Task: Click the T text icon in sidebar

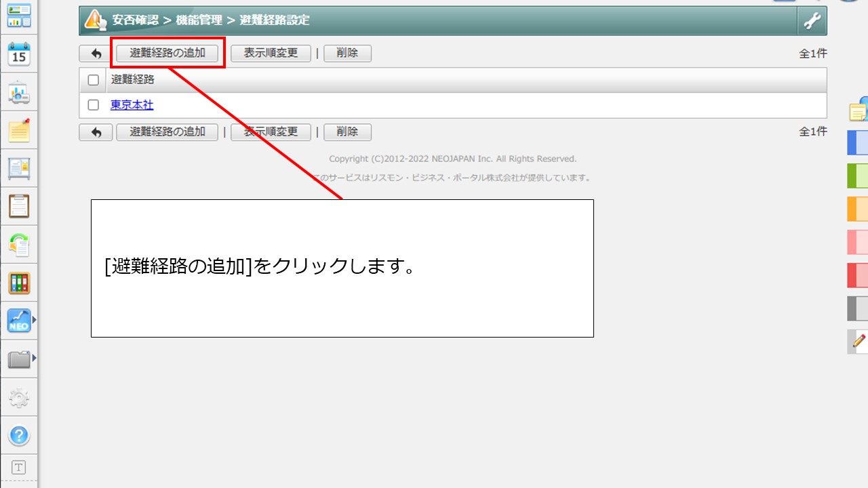Action: pyautogui.click(x=19, y=467)
